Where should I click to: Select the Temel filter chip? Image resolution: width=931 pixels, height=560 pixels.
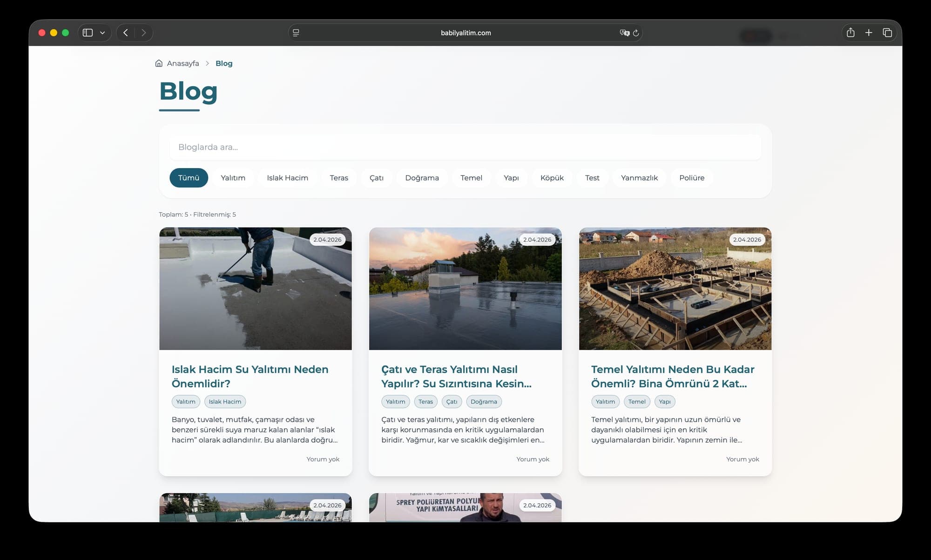coord(472,178)
